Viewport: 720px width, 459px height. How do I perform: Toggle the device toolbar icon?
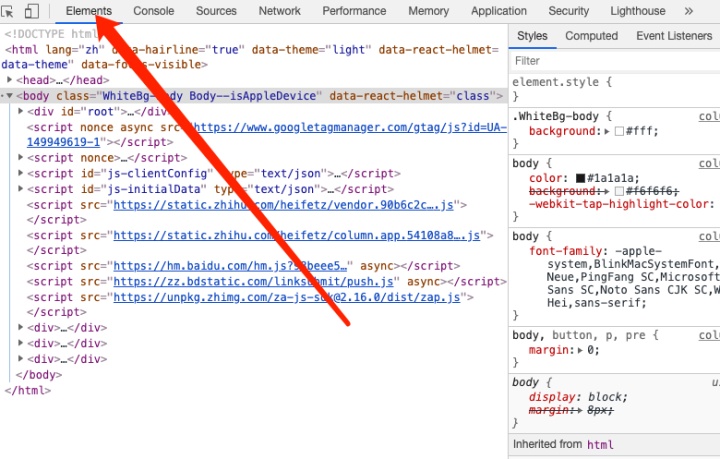[32, 11]
